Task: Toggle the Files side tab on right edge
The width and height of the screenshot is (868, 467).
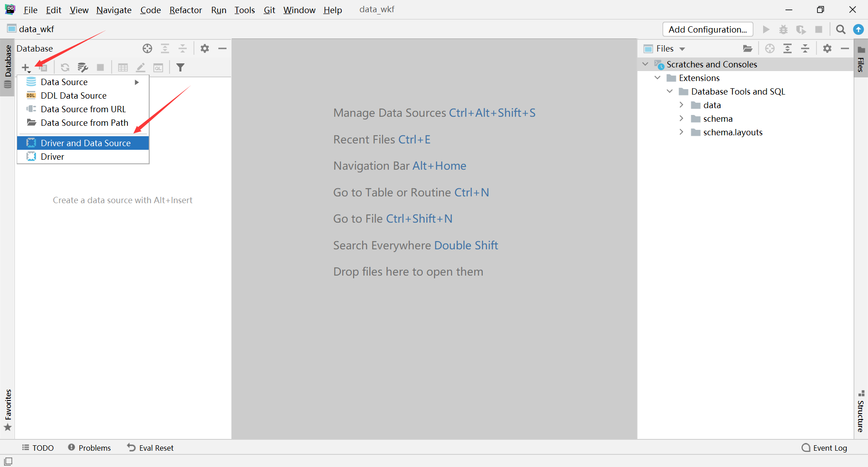Action: (x=861, y=59)
